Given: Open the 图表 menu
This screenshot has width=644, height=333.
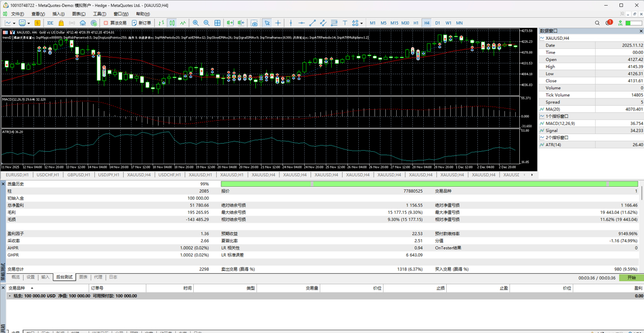Looking at the screenshot, I should pyautogui.click(x=78, y=14).
